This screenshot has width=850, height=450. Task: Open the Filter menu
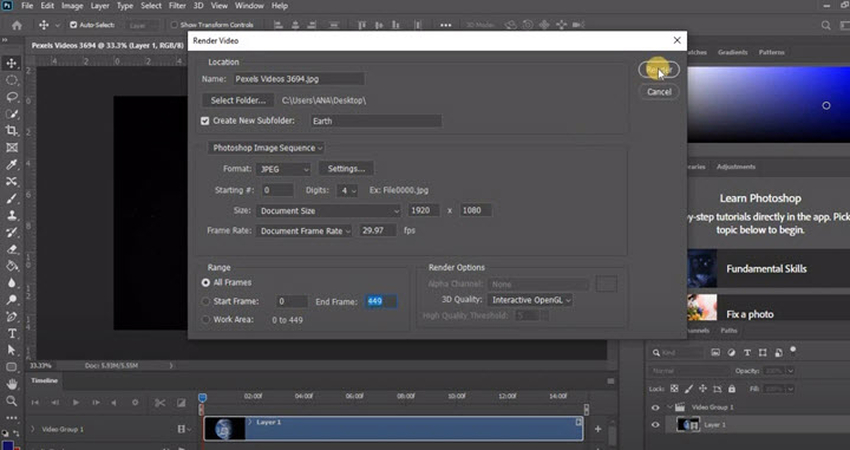click(x=177, y=6)
